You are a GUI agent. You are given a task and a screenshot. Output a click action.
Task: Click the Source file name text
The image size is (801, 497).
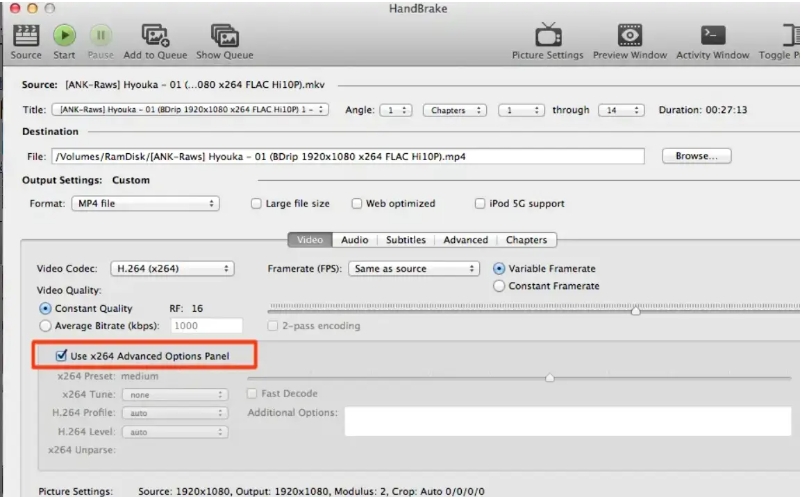[195, 85]
